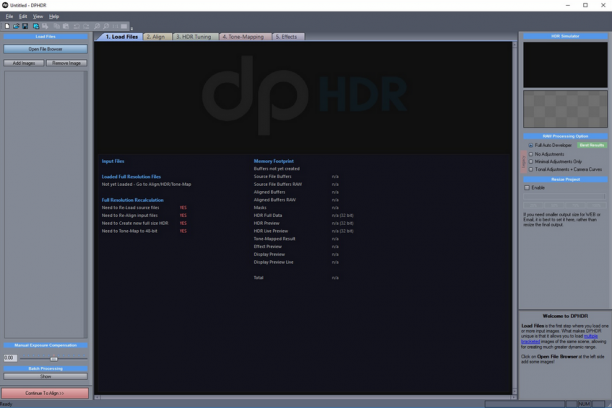Click the Zoom out magnifier icon

pos(106,26)
